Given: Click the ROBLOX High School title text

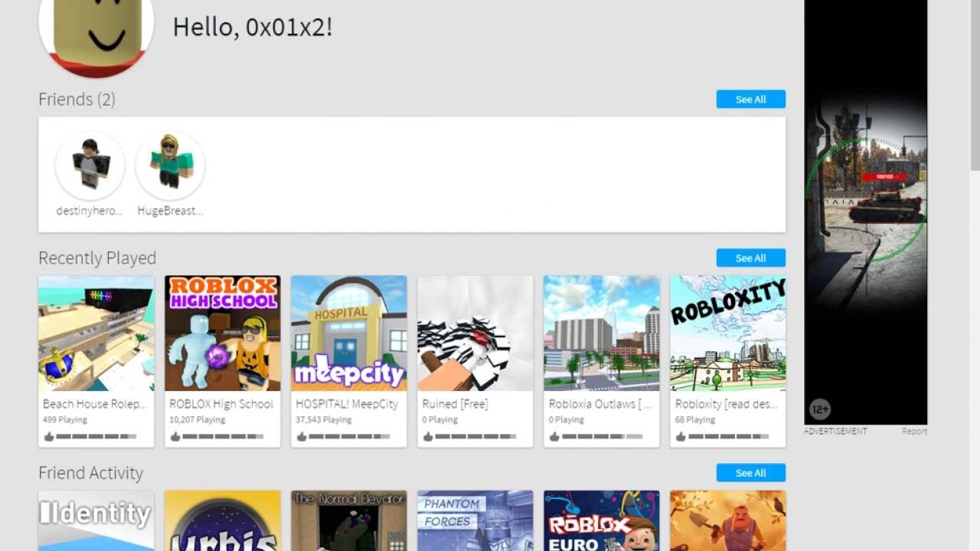Looking at the screenshot, I should point(221,404).
